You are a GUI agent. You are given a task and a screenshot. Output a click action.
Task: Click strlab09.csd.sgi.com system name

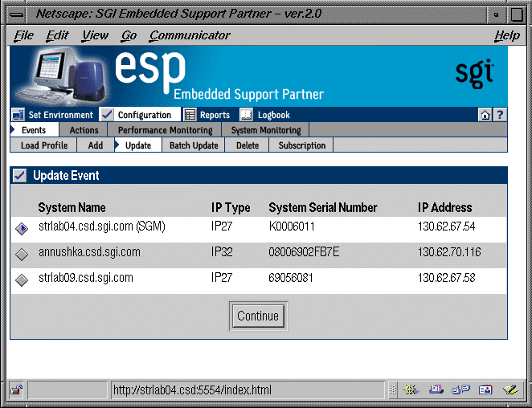point(85,278)
